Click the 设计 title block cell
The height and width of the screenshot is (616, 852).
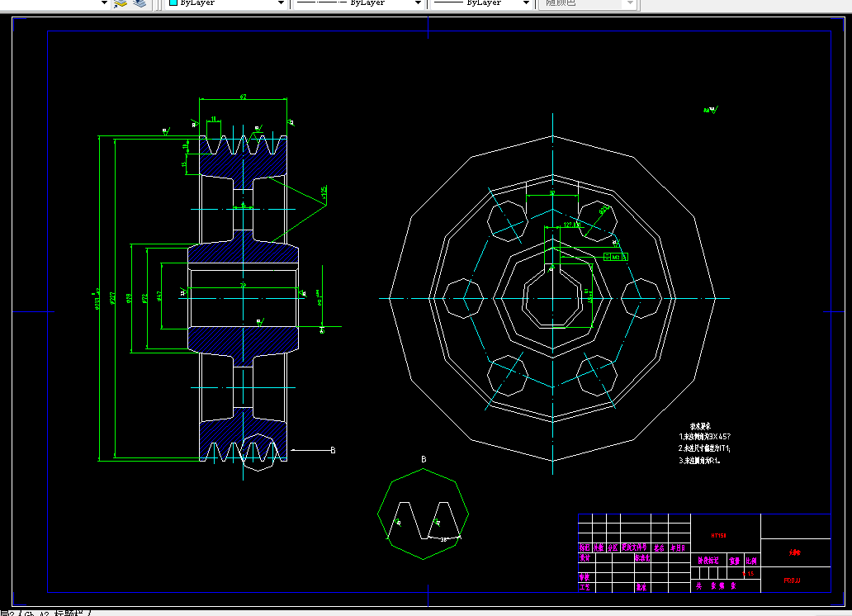click(x=585, y=558)
